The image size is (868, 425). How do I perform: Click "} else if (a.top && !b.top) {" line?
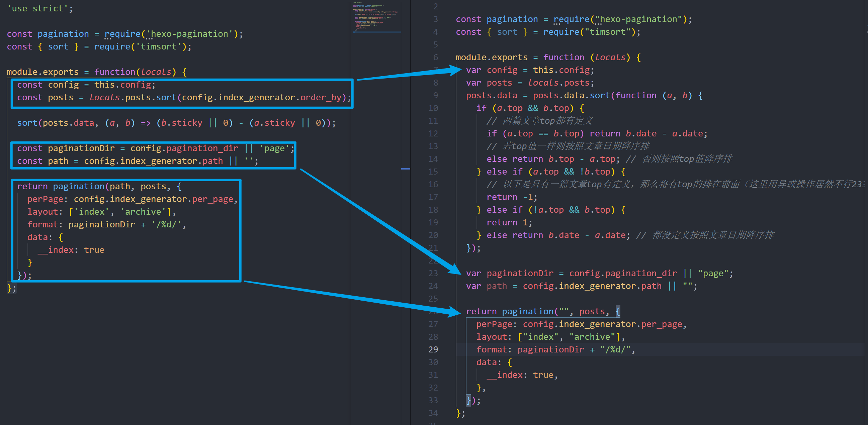click(x=550, y=172)
